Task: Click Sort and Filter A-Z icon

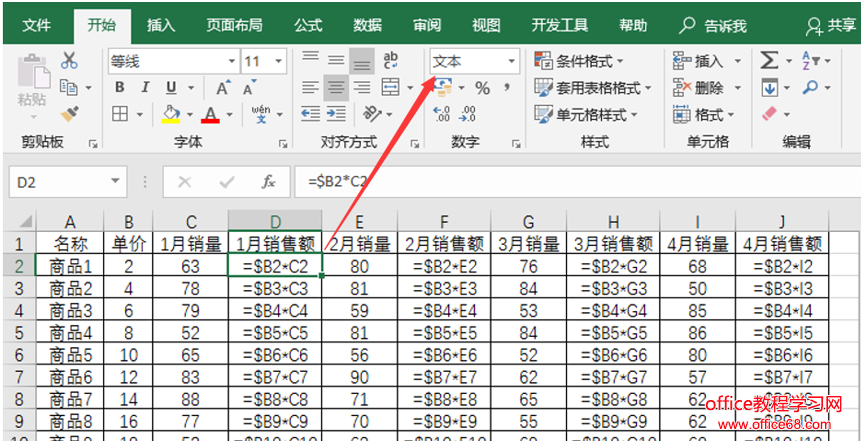Action: (812, 60)
